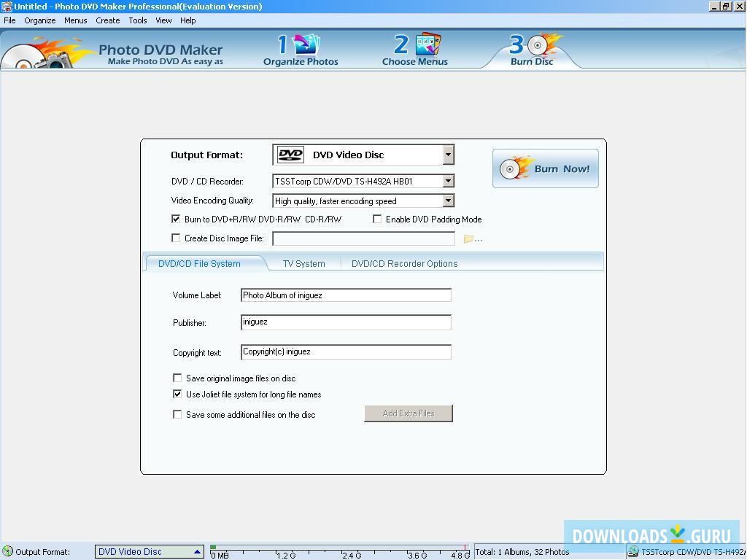
Task: Click the 4.8 G capacity mark
Action: 460,555
